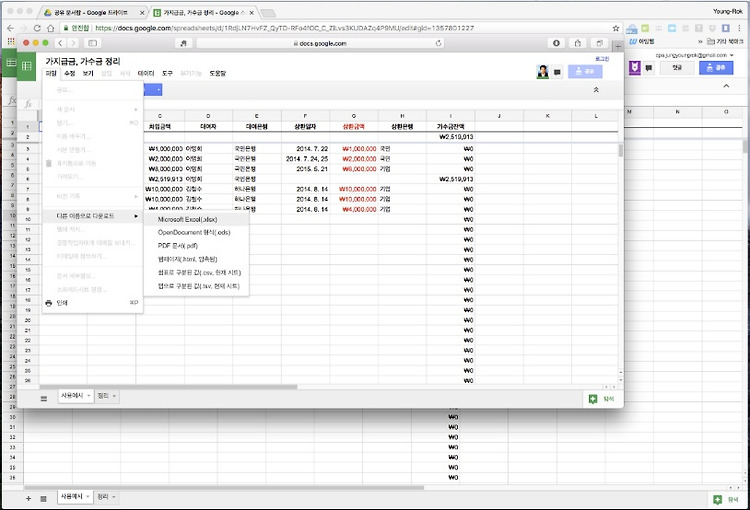Open the Chrome apps grid icon
Viewport: 750px width, 510px height.
click(11, 42)
